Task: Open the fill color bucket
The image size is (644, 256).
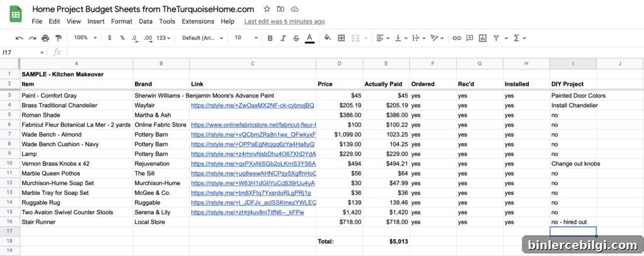Action: coord(327,38)
